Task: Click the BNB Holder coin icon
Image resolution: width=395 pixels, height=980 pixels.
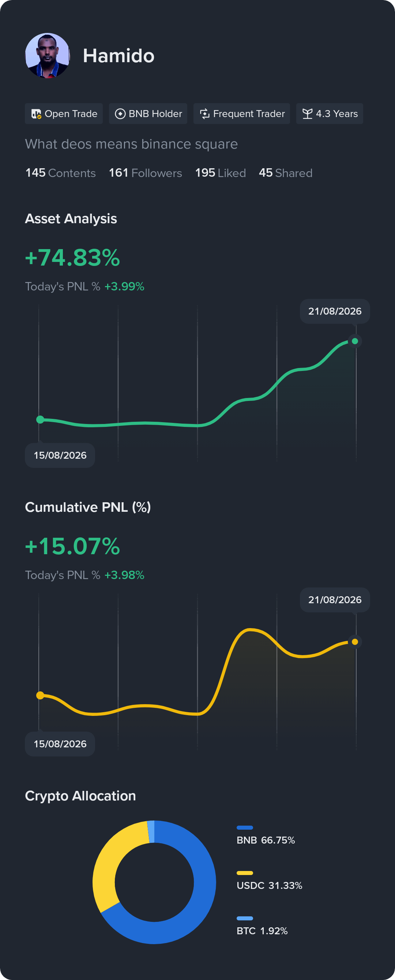Action: (120, 114)
